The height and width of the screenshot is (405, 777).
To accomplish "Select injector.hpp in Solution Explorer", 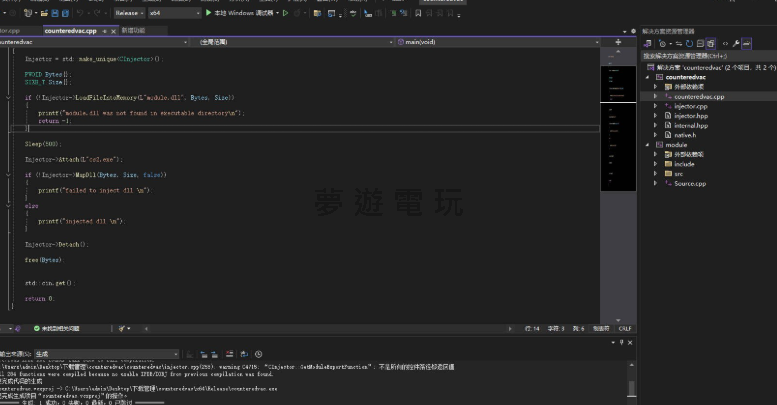I will pos(690,116).
